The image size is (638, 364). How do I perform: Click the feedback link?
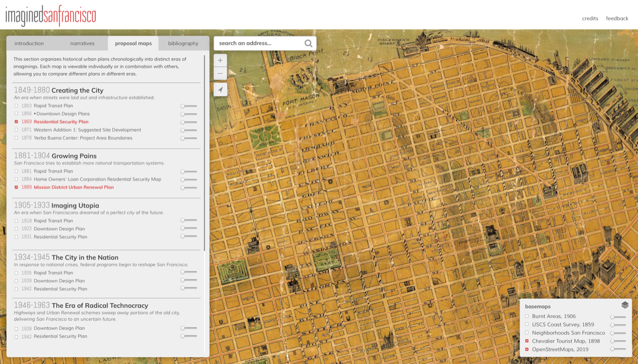617,18
